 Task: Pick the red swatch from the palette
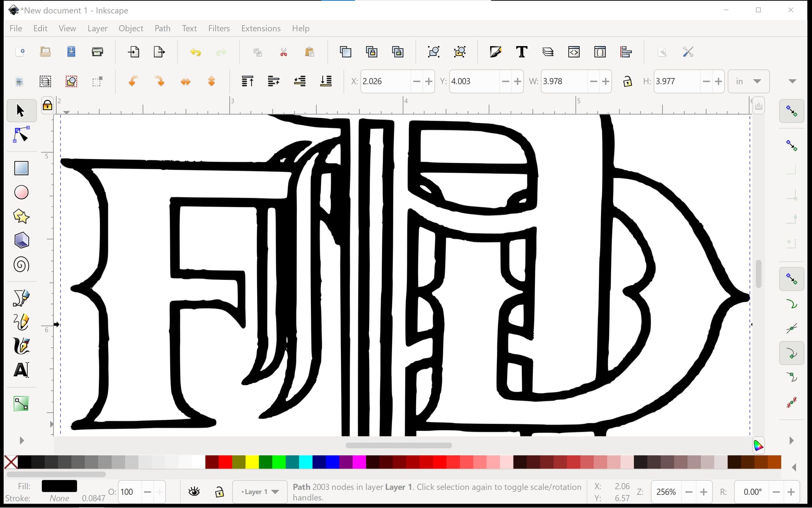pyautogui.click(x=224, y=462)
